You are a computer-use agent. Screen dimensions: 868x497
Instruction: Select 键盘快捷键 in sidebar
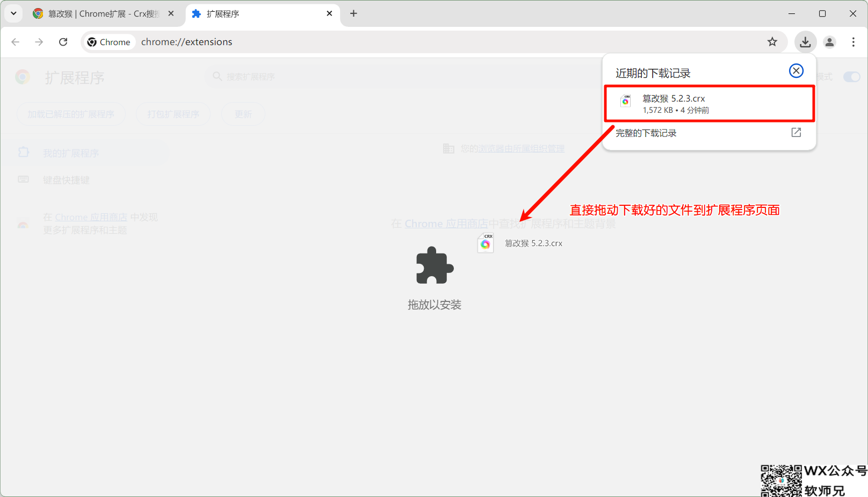click(84, 180)
